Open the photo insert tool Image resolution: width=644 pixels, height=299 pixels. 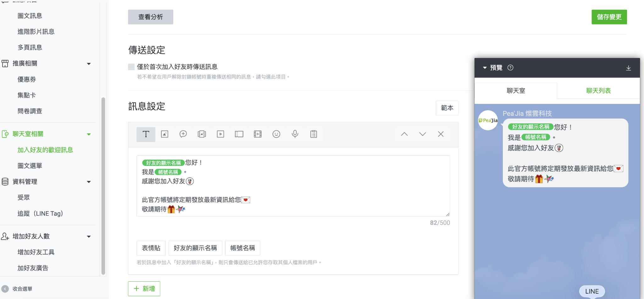(164, 134)
